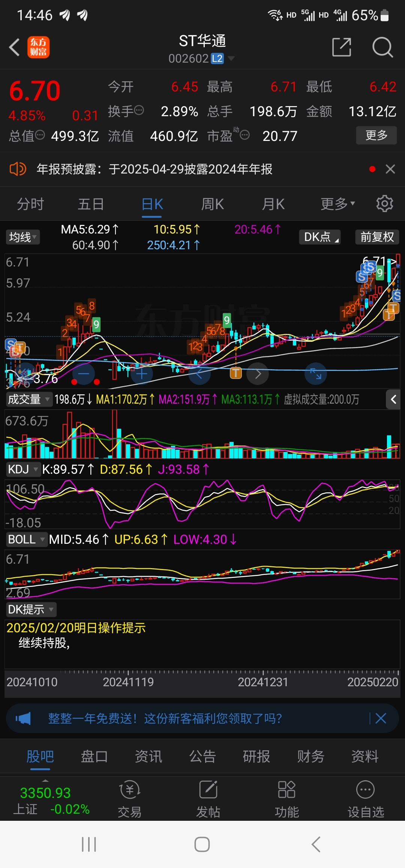
Task: Tap the MA5:6.29 moving average label
Action: (90, 229)
